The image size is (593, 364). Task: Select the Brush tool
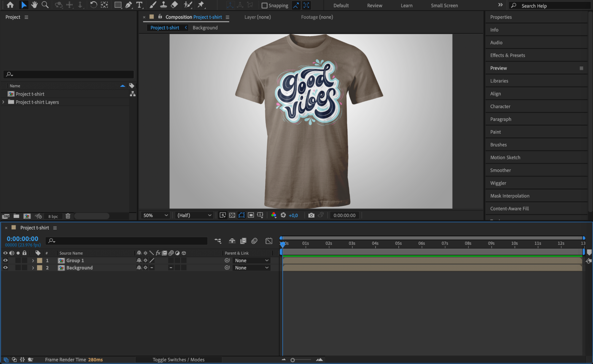pyautogui.click(x=153, y=5)
